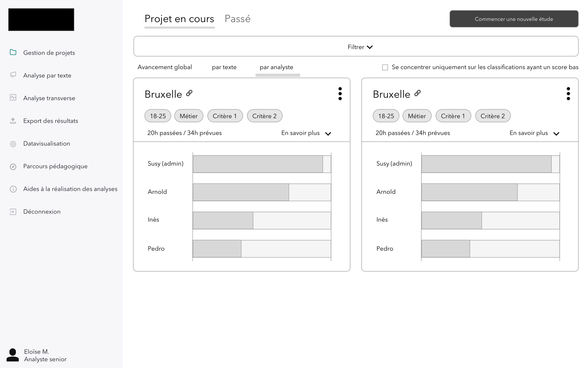Click the Datavisualisation hexagon icon
The image size is (588, 368).
click(x=13, y=144)
